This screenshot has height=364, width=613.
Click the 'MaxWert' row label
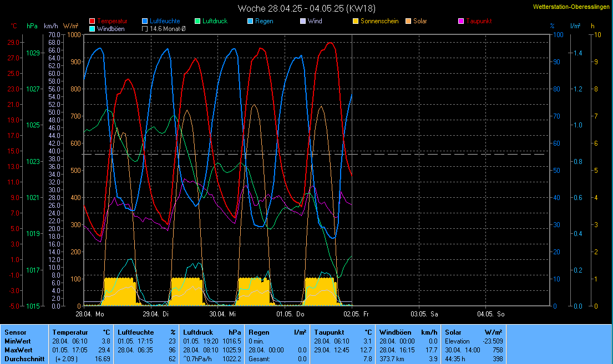pos(18,350)
